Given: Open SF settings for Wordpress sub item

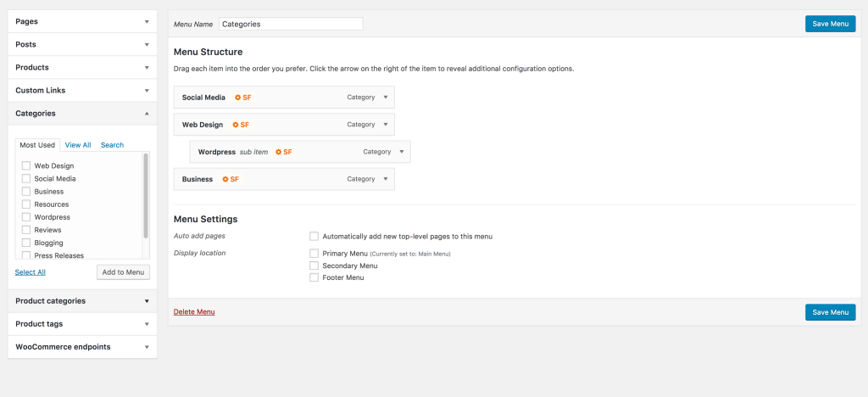Looking at the screenshot, I should click(283, 152).
